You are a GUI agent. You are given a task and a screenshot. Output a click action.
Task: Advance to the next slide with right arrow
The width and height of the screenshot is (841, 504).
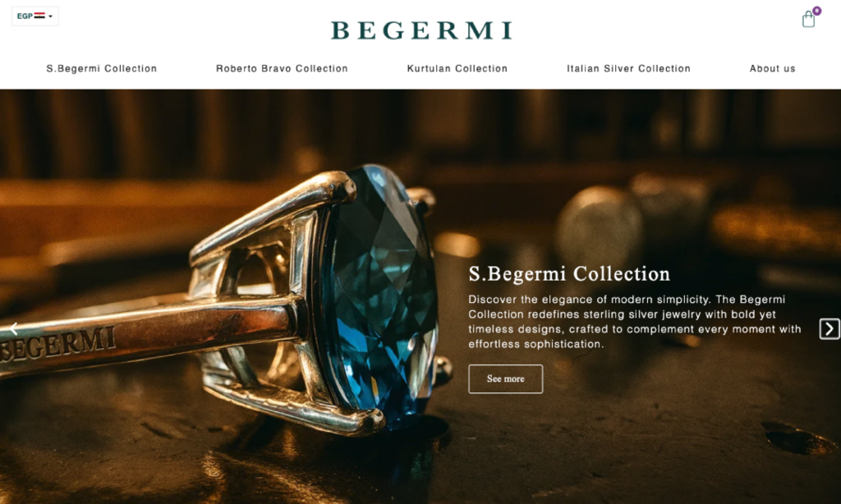pyautogui.click(x=830, y=328)
